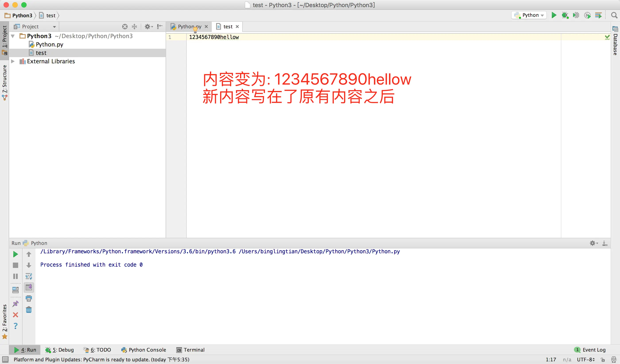Clear all output with the trash icon
Viewport: 620px width, 364px height.
(29, 309)
